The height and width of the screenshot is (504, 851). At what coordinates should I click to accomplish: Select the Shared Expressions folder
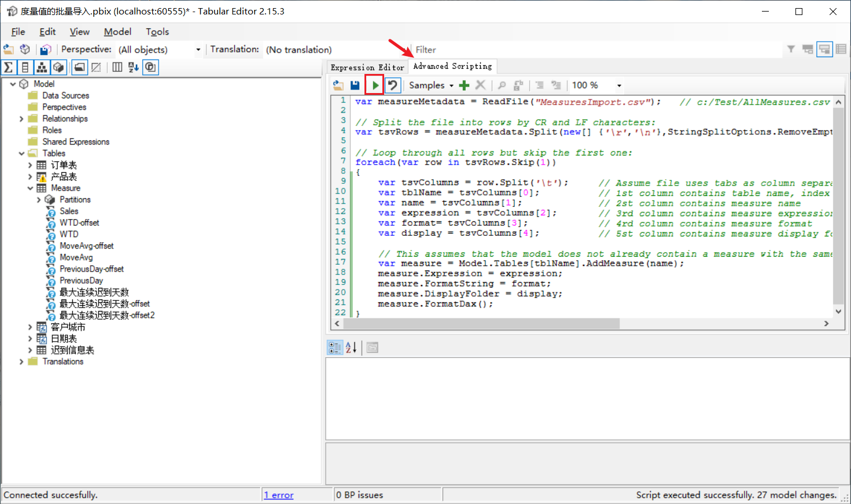(76, 142)
